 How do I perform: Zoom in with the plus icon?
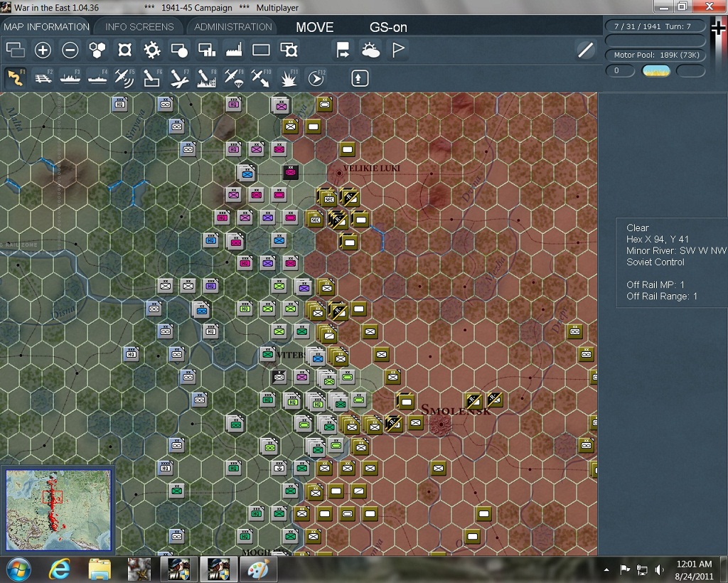(43, 50)
